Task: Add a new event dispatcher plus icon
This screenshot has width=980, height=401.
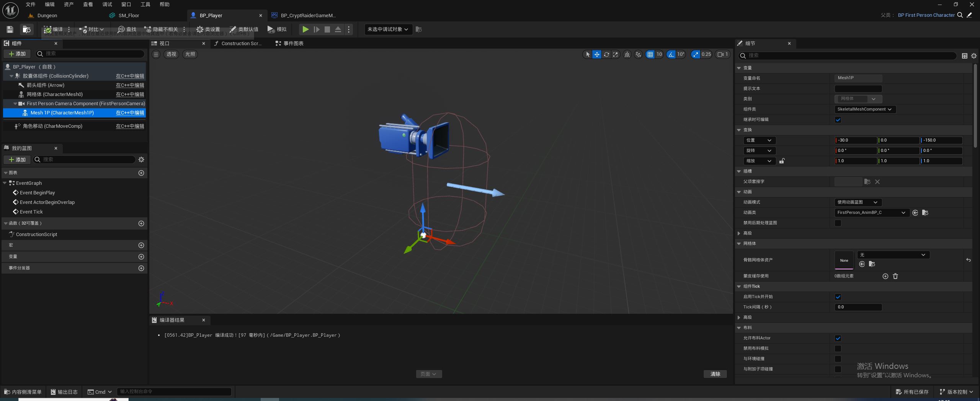Action: (x=141, y=268)
